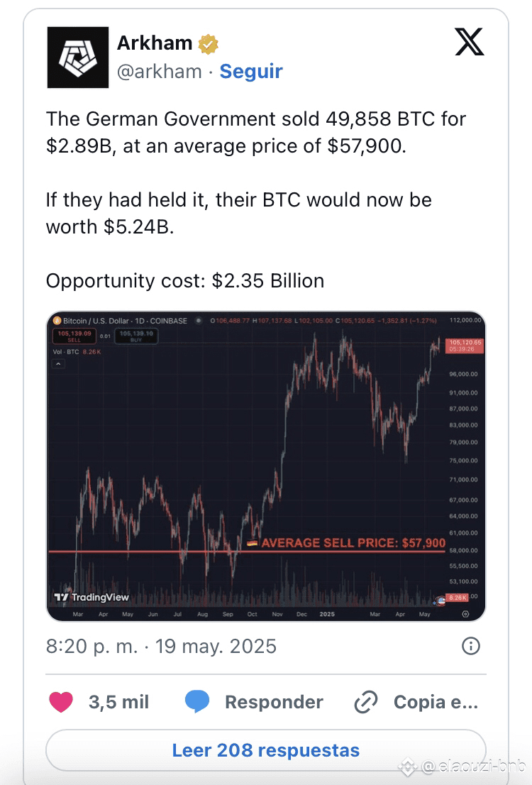Follow Arkham via Seguir link
Image resolution: width=532 pixels, height=785 pixels.
click(x=251, y=71)
